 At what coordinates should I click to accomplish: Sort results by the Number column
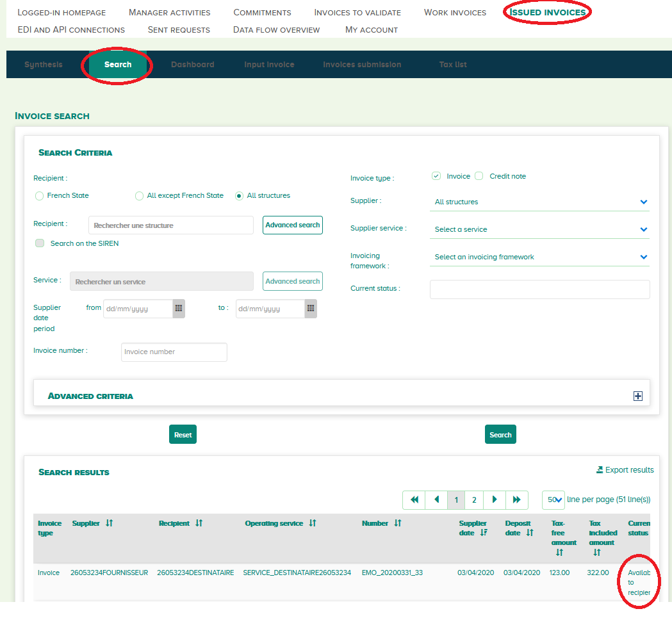(x=397, y=523)
